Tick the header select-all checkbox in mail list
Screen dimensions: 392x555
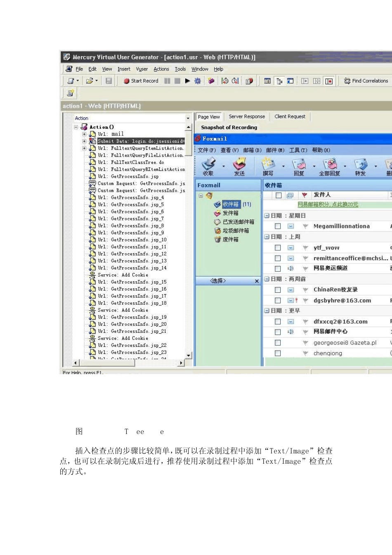tap(279, 195)
